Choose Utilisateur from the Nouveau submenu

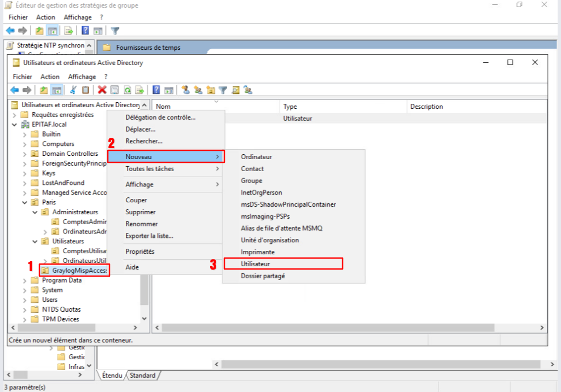[x=283, y=264]
